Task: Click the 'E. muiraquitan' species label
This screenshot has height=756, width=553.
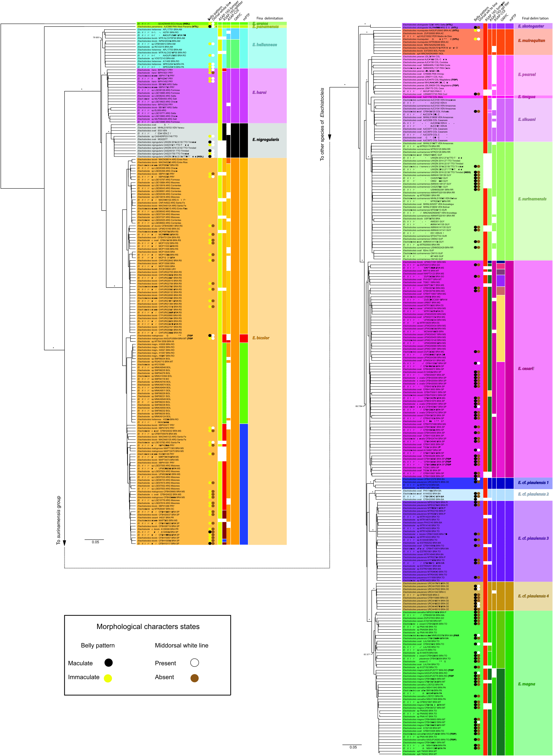Action: point(532,40)
